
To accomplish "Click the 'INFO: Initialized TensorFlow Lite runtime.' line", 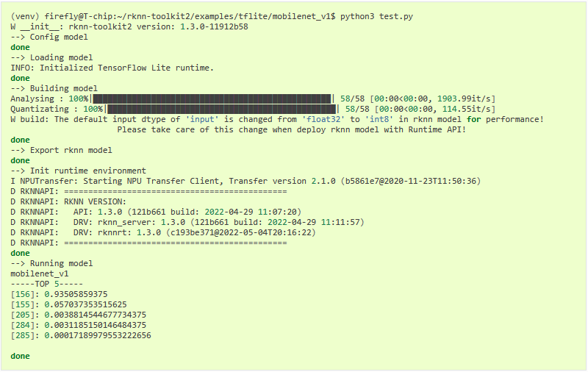I will tap(112, 68).
